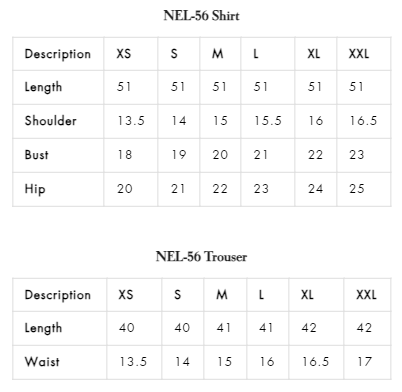This screenshot has height=392, width=402.
Task: Click the Trouser table Description header
Action: [58, 295]
